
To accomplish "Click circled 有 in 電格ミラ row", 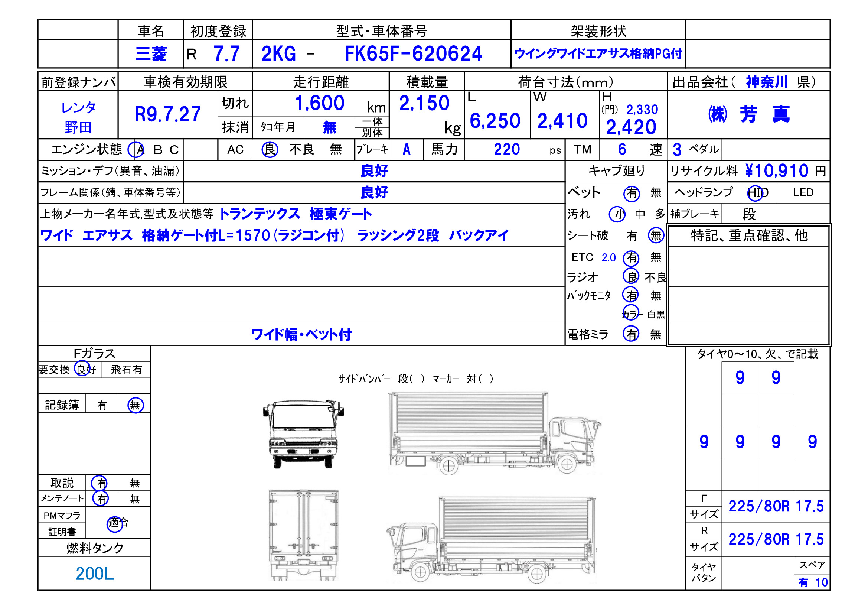I will (631, 334).
